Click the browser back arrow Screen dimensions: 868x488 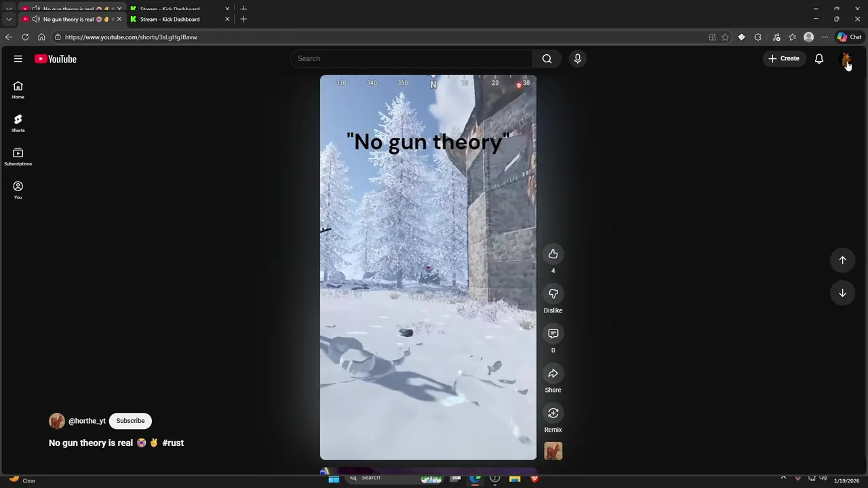[x=9, y=37]
